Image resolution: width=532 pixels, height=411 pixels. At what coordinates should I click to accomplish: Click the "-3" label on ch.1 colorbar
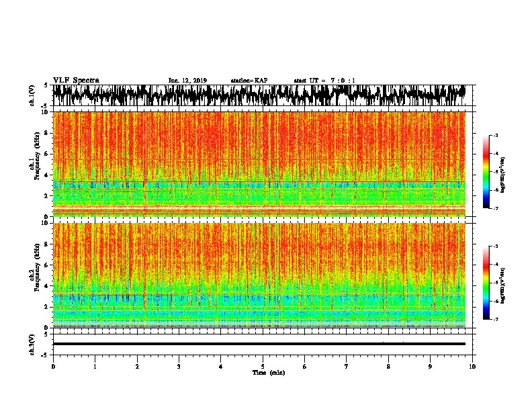click(x=495, y=135)
